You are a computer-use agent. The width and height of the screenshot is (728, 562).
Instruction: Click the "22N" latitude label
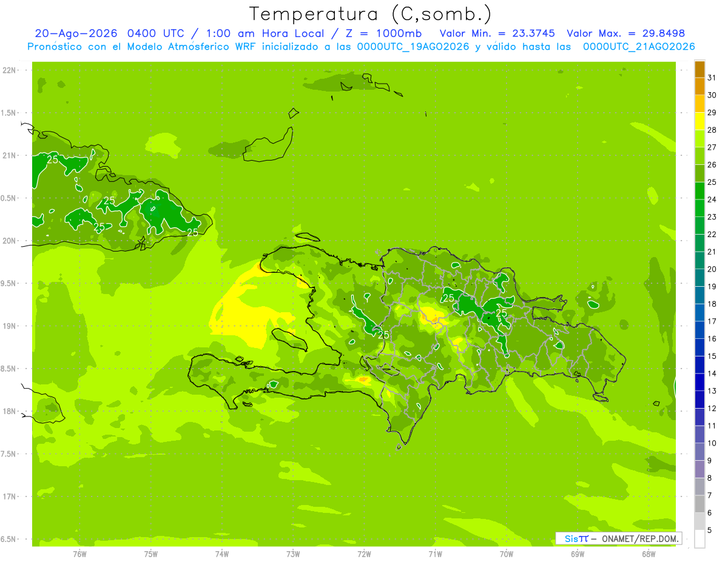pyautogui.click(x=9, y=70)
